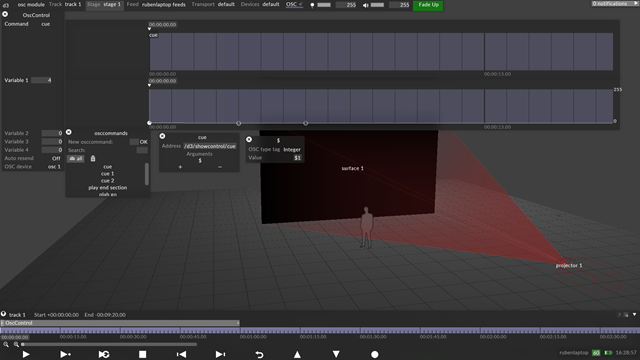Click the Value field '$1'
The width and height of the screenshot is (640, 360).
[x=297, y=158]
